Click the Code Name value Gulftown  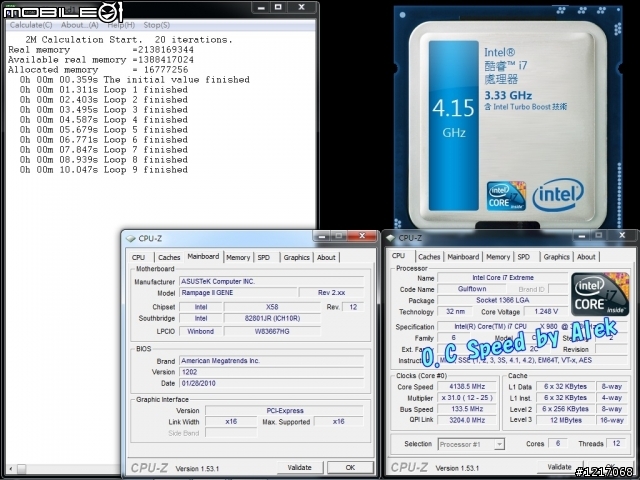click(472, 289)
